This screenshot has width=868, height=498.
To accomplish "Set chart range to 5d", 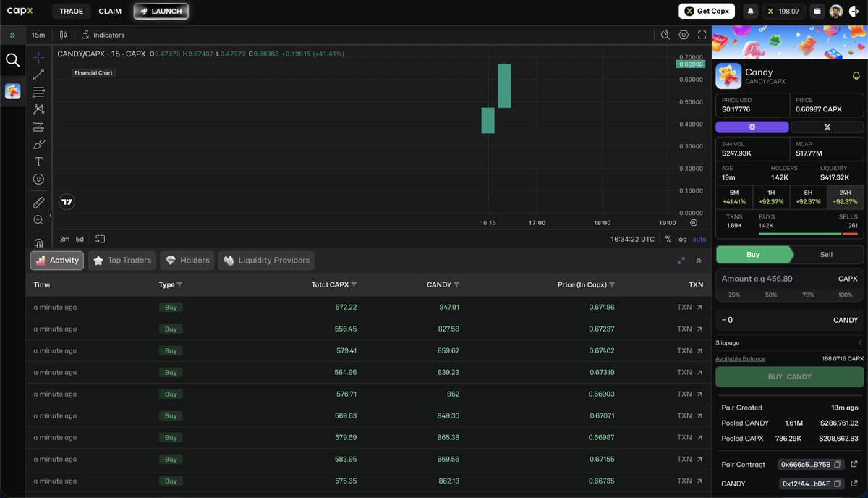I will 80,239.
